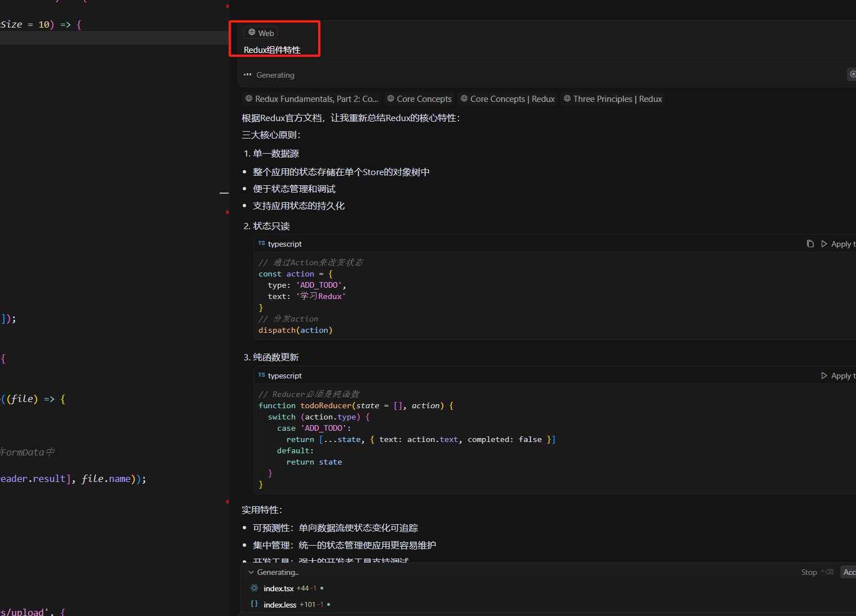This screenshot has width=856, height=616.
Task: Open the 'Core Concepts' source link
Action: (x=420, y=99)
